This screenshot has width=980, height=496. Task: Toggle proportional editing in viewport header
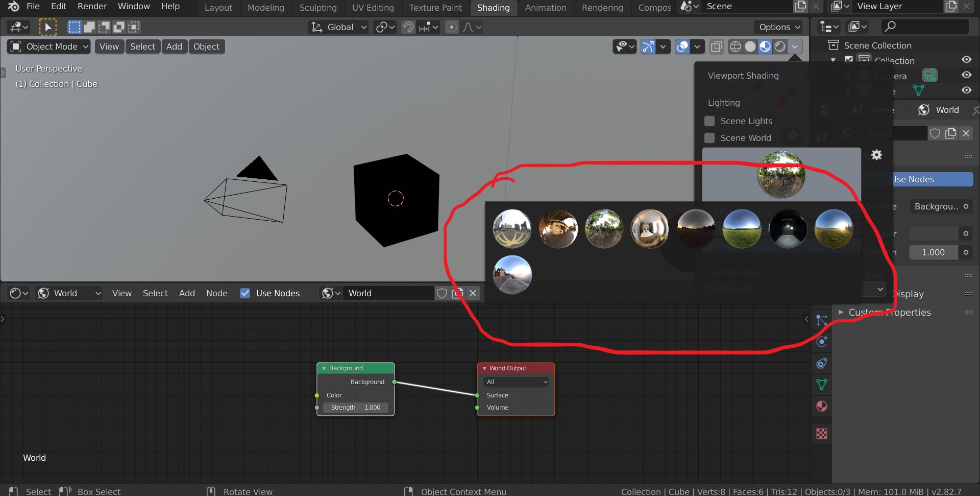coord(451,27)
